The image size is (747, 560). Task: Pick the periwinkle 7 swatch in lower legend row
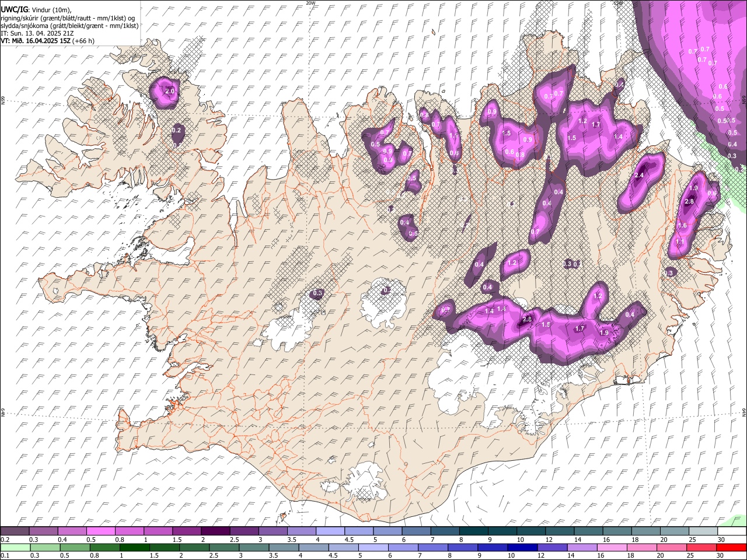coord(433,547)
